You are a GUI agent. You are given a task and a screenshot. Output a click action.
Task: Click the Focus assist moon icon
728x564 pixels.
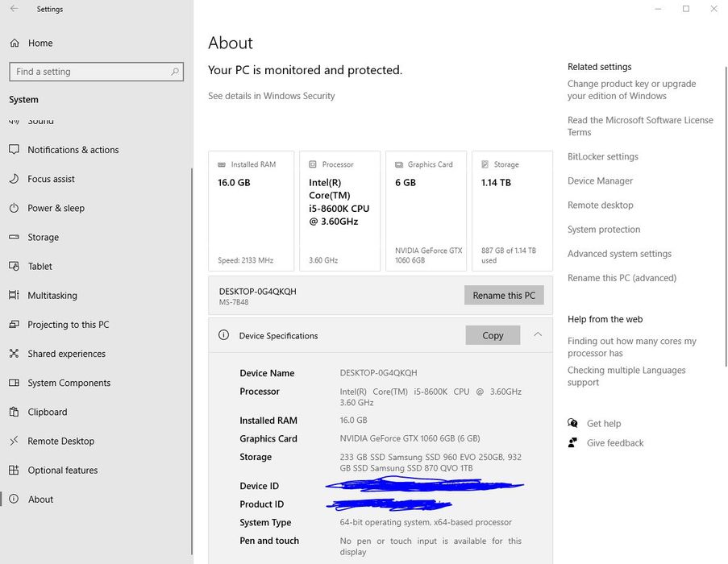tap(14, 179)
